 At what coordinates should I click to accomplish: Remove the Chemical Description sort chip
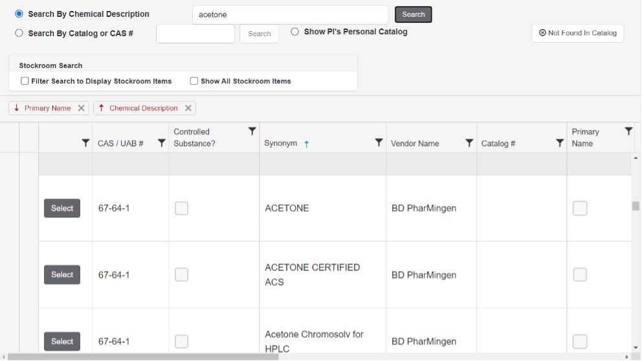click(188, 108)
